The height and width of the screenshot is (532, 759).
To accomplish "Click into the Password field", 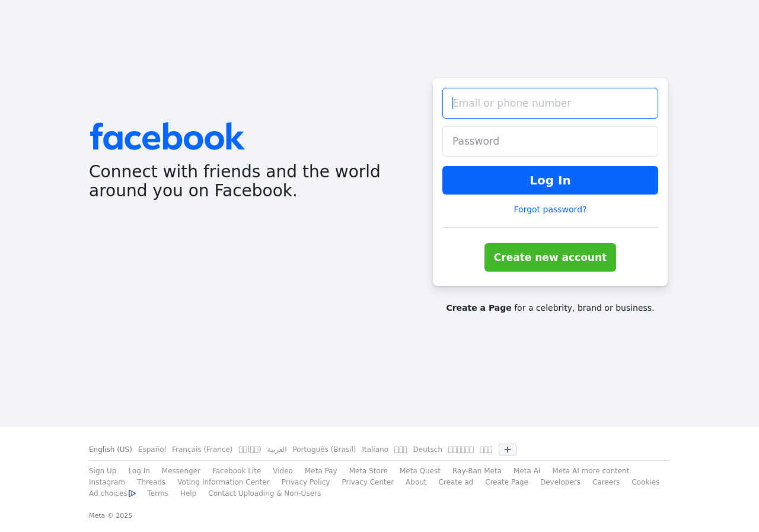I will 550,141.
